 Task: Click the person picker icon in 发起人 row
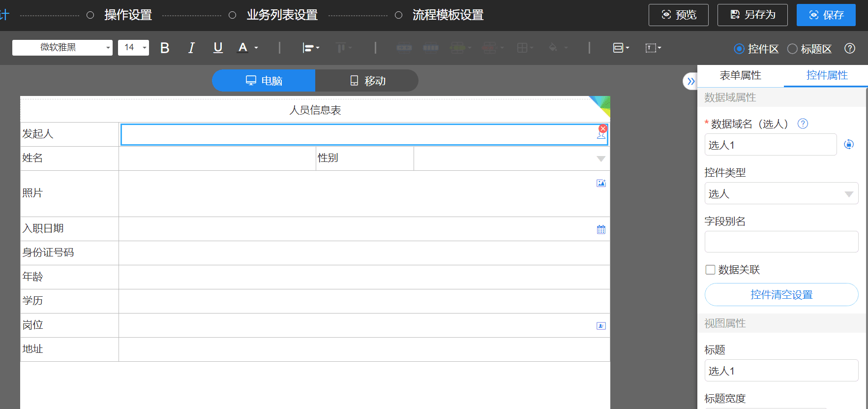pos(601,135)
